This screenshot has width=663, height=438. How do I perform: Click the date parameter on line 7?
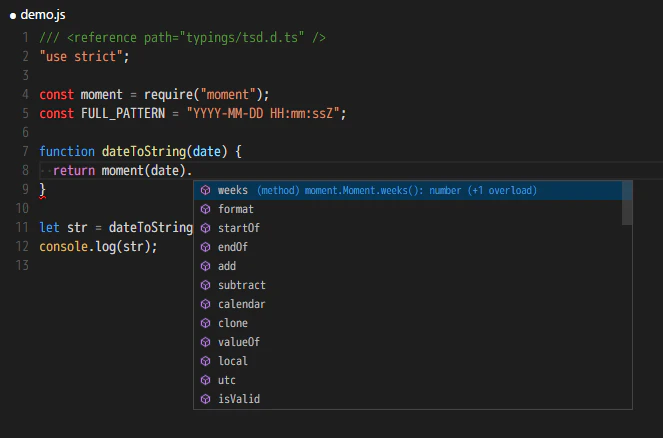click(x=207, y=151)
